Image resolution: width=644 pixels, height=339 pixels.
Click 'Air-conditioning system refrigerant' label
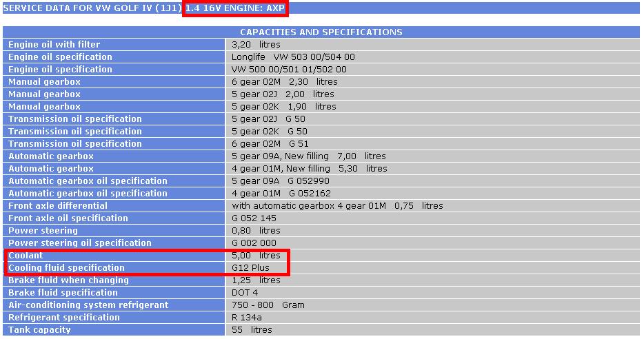(88, 305)
